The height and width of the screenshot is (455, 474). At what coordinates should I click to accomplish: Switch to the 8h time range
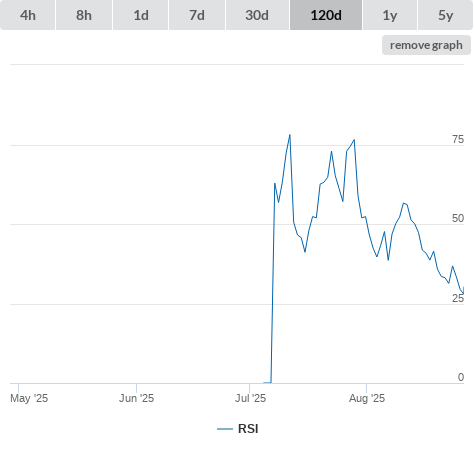84,15
